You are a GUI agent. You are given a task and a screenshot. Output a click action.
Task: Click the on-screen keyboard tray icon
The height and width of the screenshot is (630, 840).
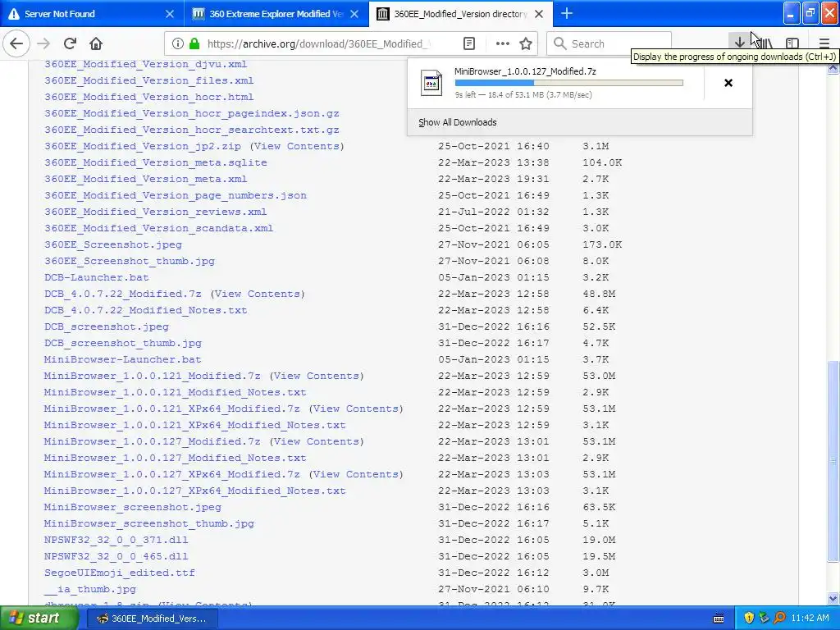719,619
